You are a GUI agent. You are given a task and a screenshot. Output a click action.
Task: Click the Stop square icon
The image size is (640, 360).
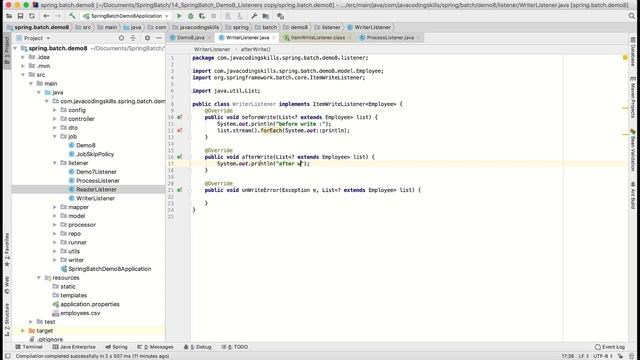coord(213,16)
